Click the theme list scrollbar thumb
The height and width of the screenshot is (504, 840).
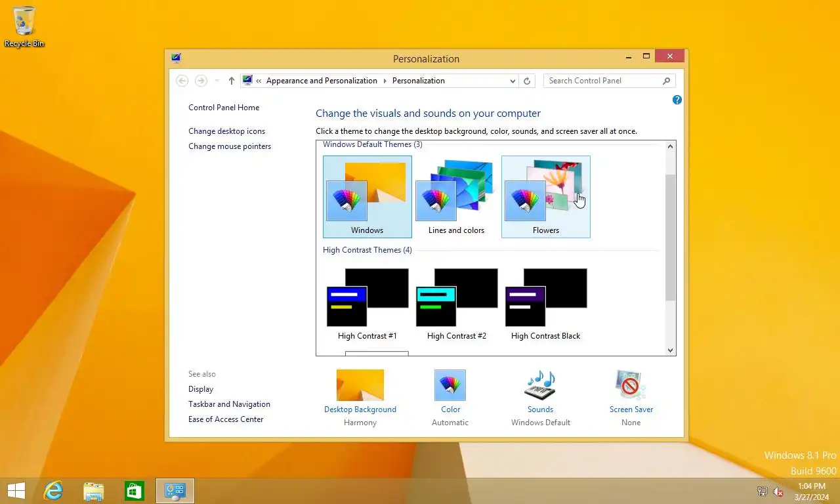point(670,238)
